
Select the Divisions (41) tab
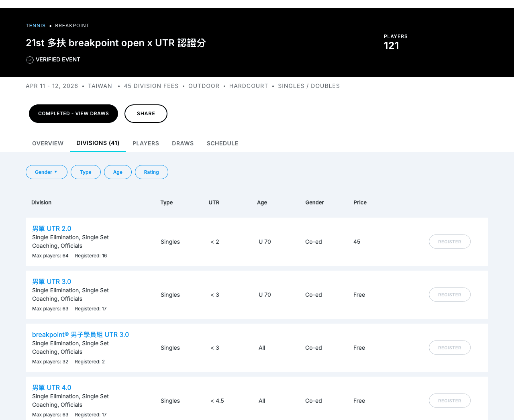coord(98,143)
